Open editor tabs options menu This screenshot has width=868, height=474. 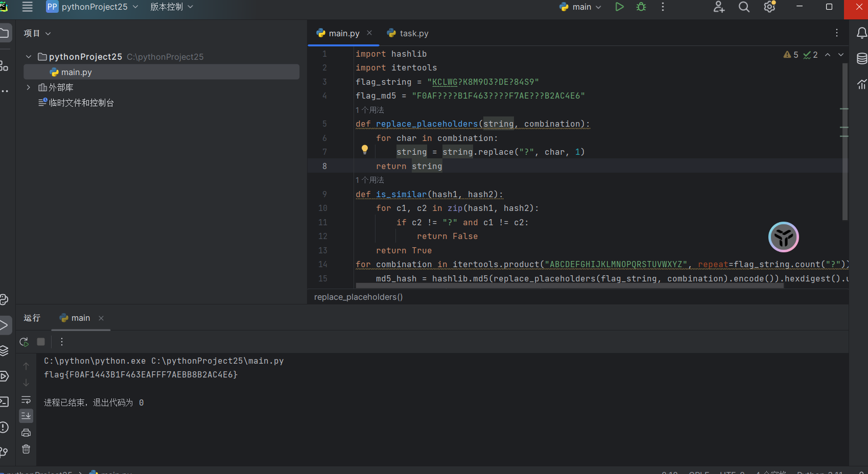[x=837, y=33]
